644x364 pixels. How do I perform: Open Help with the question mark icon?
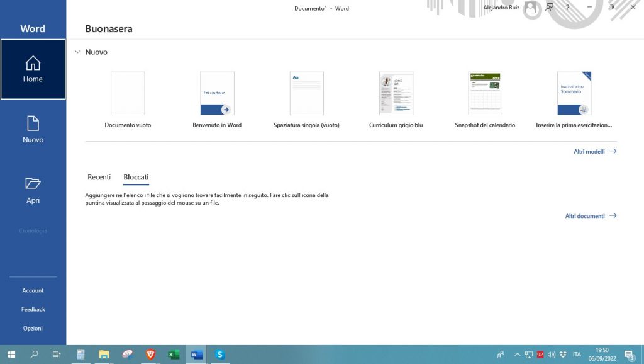pos(568,8)
